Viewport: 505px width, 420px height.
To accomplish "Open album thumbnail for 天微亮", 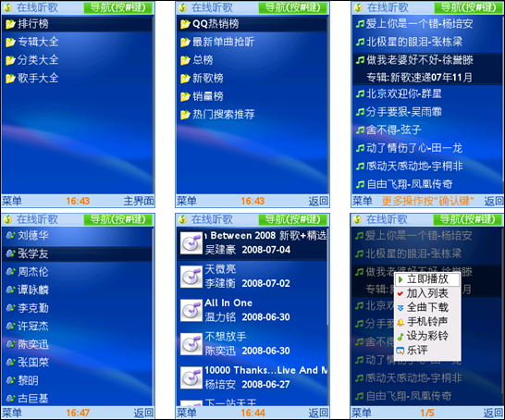I will coord(191,277).
